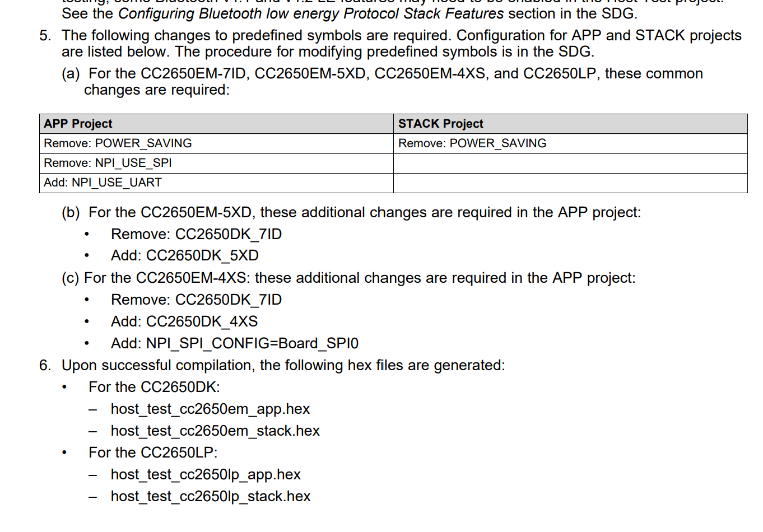Click the 'STACK Project' table header

click(440, 124)
